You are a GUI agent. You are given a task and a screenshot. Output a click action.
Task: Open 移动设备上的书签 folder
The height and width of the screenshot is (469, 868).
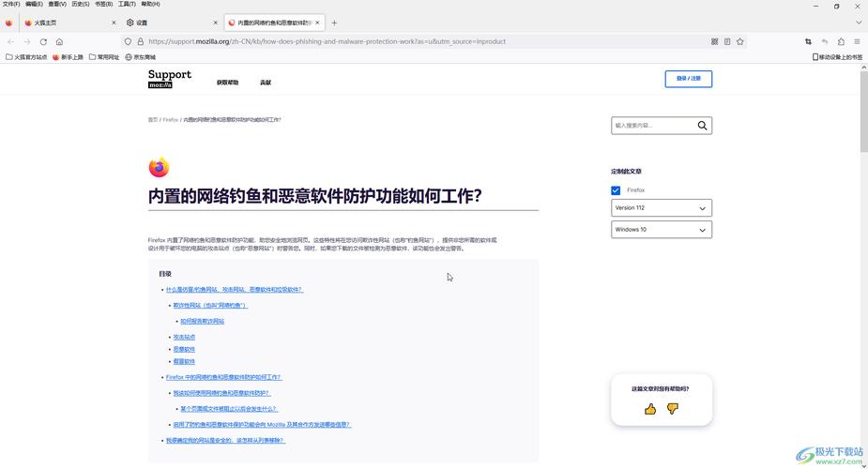pyautogui.click(x=837, y=57)
